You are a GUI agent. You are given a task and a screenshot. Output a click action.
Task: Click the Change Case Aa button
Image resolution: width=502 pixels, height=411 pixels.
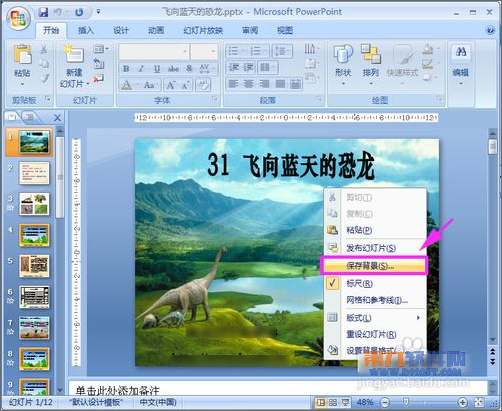click(x=150, y=85)
